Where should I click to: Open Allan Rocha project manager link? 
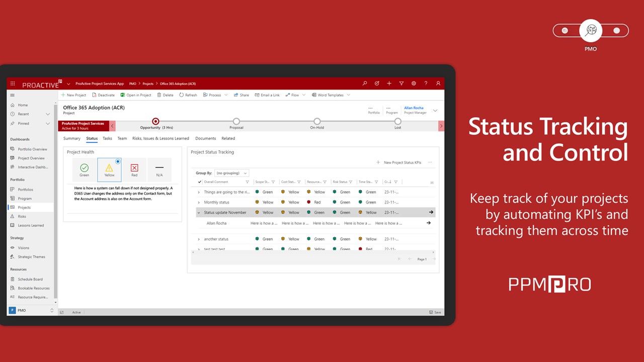[x=414, y=108]
